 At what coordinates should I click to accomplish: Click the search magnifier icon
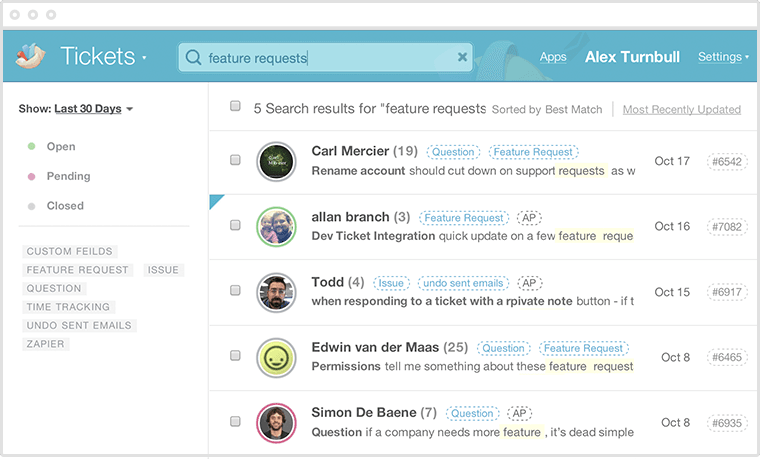point(193,58)
